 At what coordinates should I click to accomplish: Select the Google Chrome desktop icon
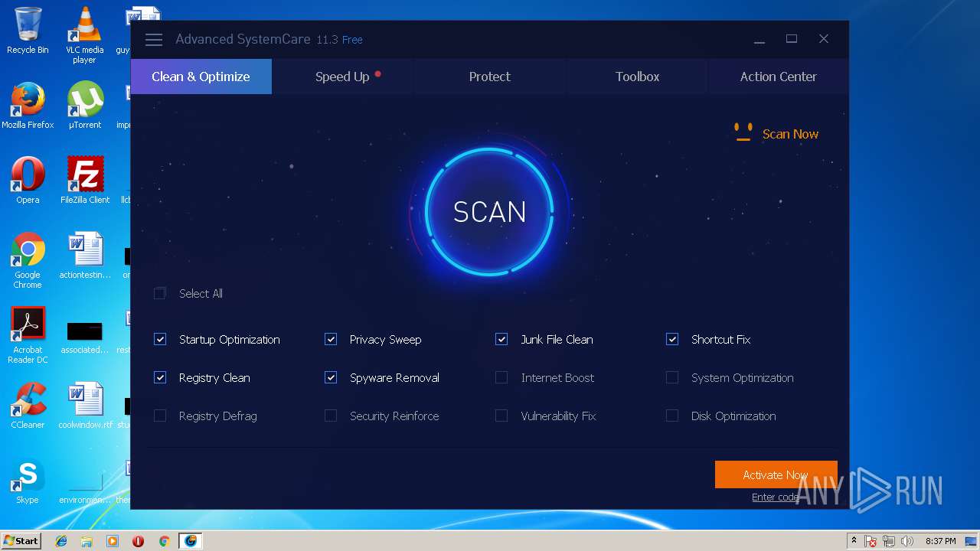(28, 260)
